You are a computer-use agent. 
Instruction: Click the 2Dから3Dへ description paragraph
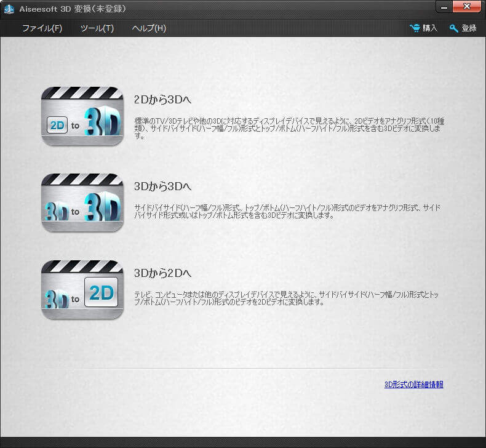(x=289, y=128)
